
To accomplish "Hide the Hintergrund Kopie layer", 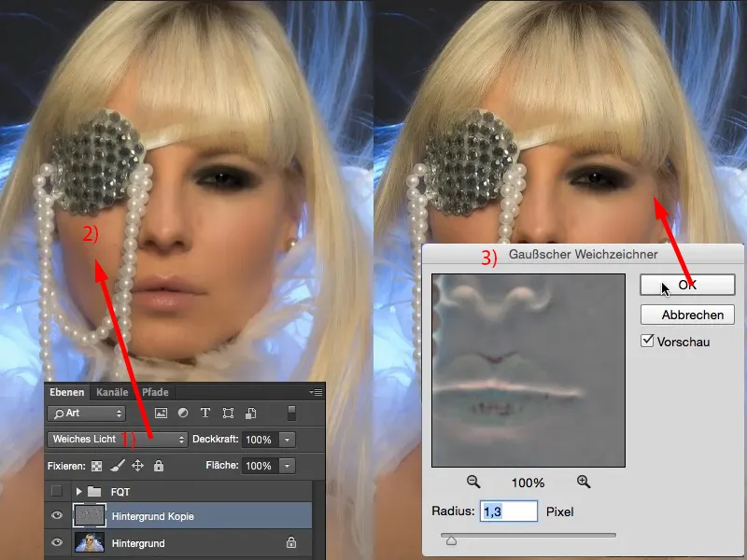I will [57, 515].
